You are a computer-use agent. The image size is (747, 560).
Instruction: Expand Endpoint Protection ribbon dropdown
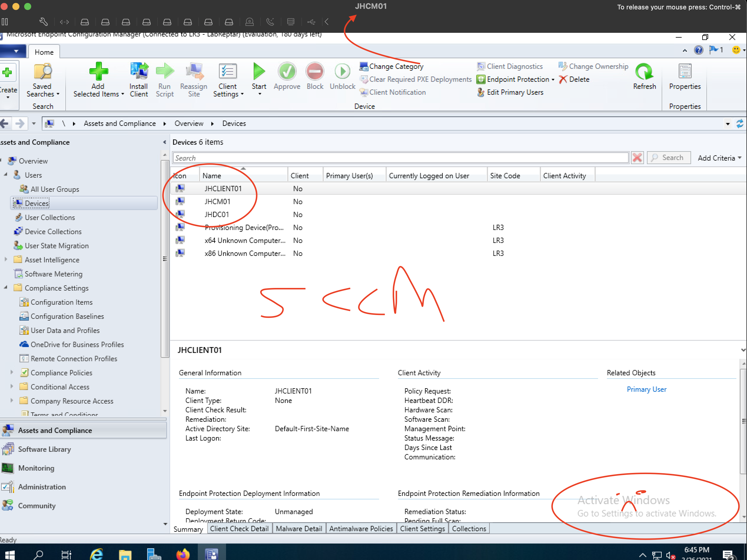click(x=552, y=80)
